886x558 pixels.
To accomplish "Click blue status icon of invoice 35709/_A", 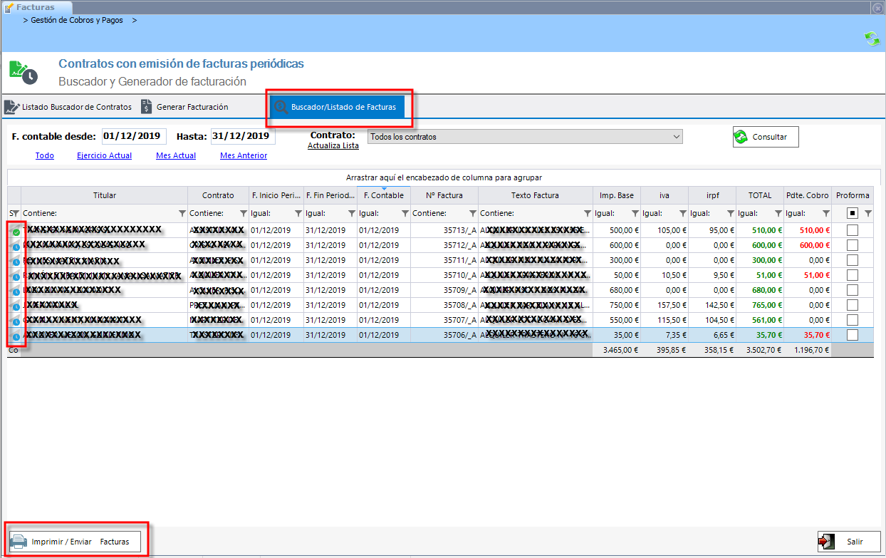I will 16,291.
